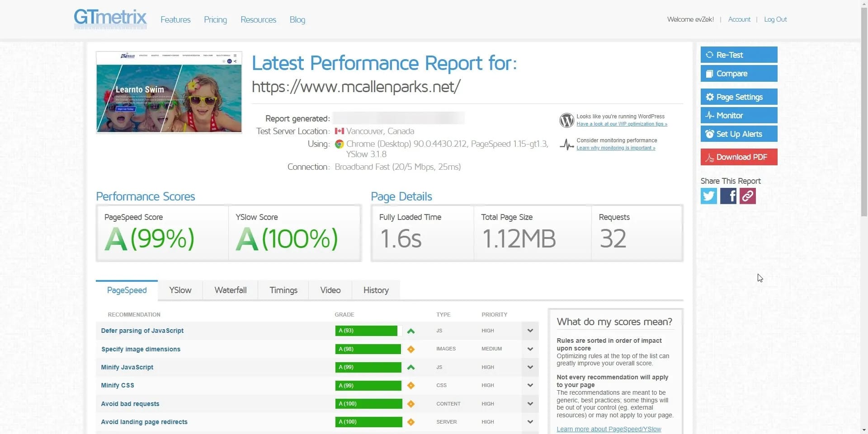This screenshot has width=868, height=434.
Task: Open WP optimization tips link
Action: [x=622, y=124]
